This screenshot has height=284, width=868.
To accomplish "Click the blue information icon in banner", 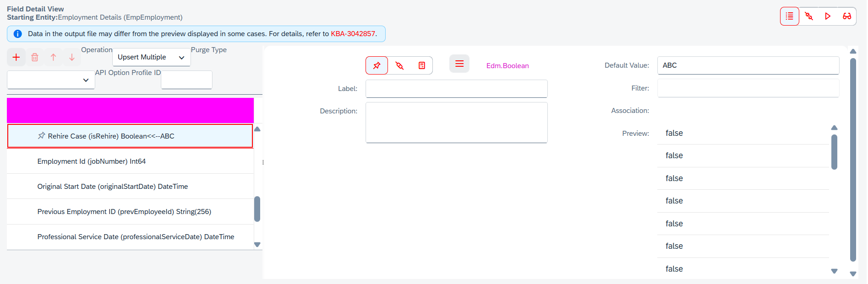I will (18, 34).
